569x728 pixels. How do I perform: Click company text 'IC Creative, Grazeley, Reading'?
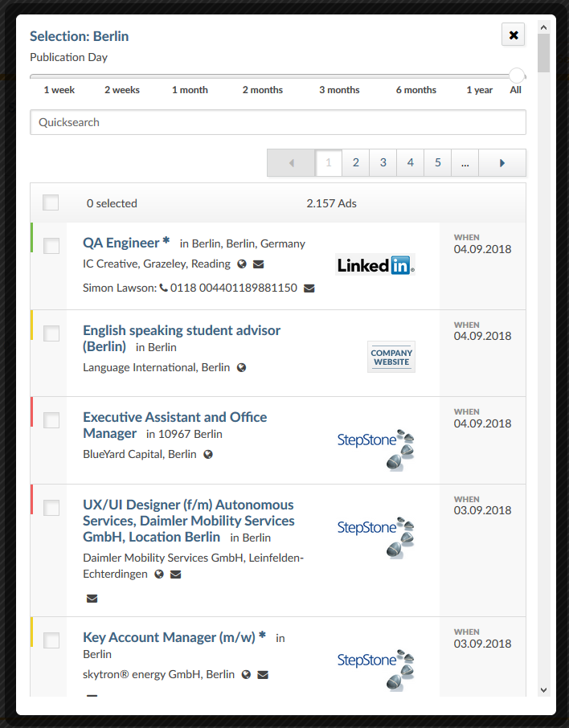[157, 264]
